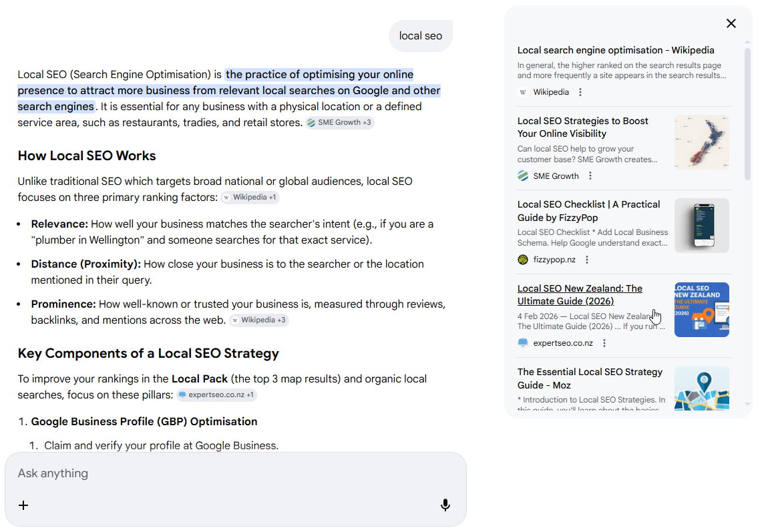This screenshot has width=774, height=532.
Task: Open expertseo.co.nz +1 citation chip
Action: 216,394
